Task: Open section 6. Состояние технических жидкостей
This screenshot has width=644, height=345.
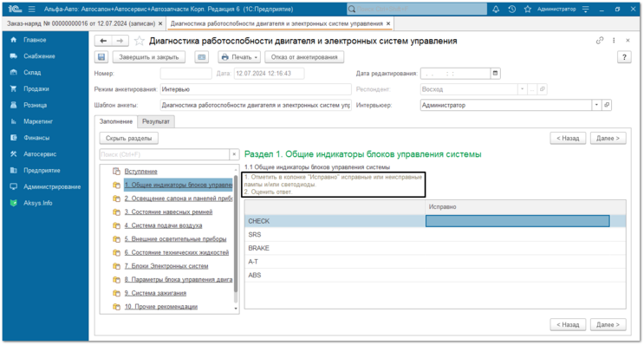Action: click(x=177, y=252)
